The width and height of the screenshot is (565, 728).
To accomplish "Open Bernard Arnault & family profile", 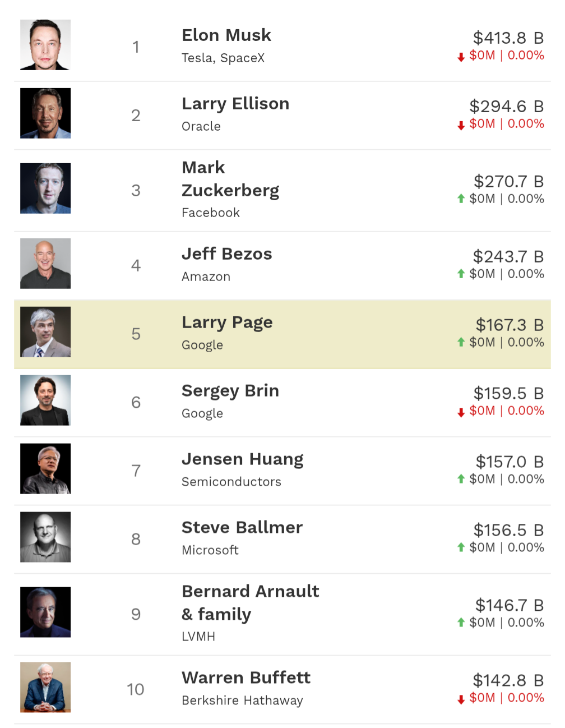I will 250,603.
